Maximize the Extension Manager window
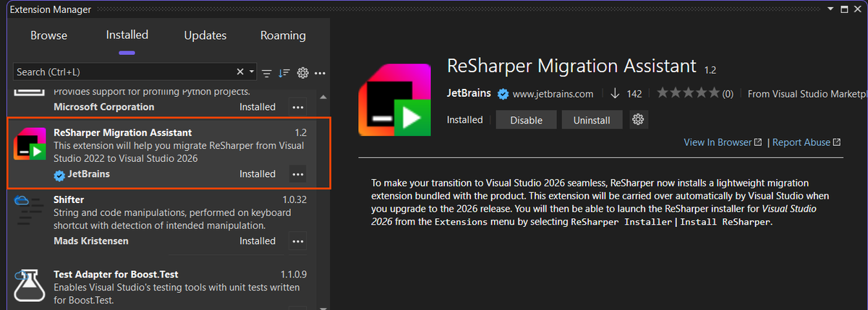The height and width of the screenshot is (310, 868). (843, 9)
